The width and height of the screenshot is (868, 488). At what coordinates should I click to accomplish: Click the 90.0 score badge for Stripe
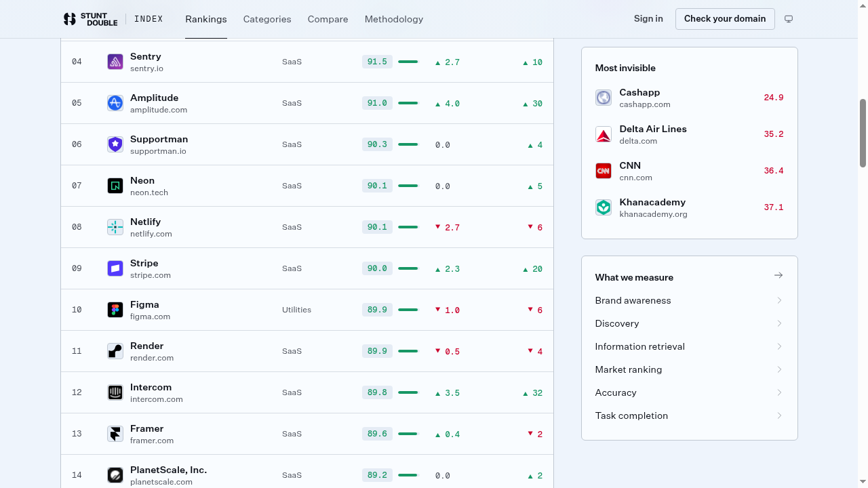pyautogui.click(x=377, y=268)
